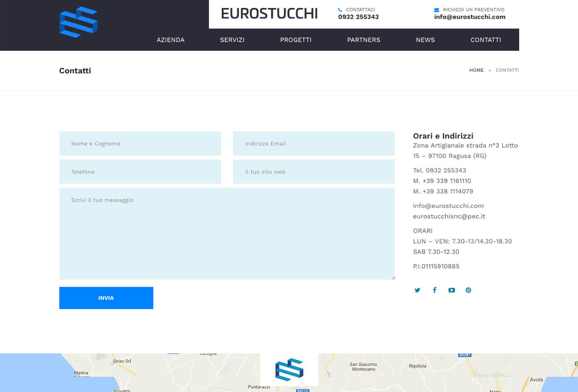Click the EUROSTUCCHI title text

point(269,14)
